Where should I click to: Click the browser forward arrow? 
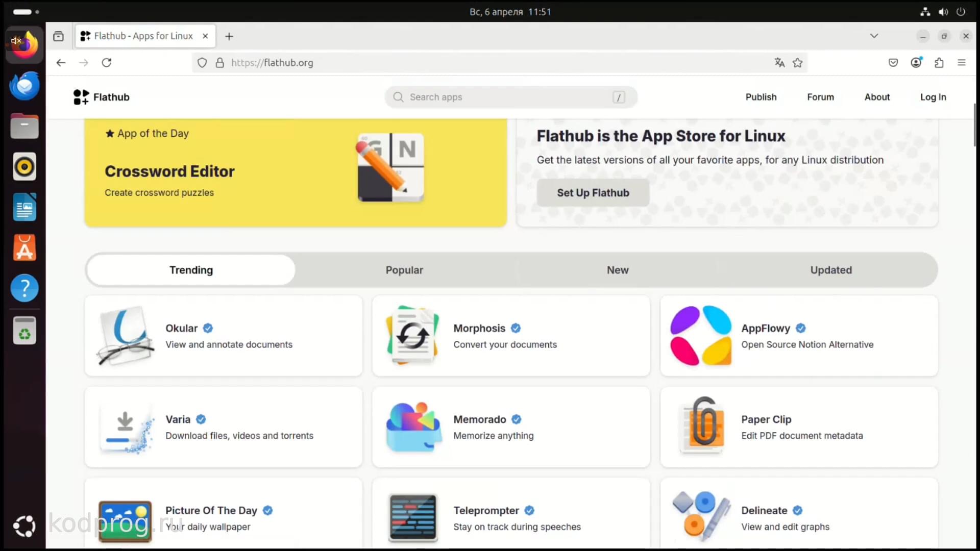click(x=84, y=63)
